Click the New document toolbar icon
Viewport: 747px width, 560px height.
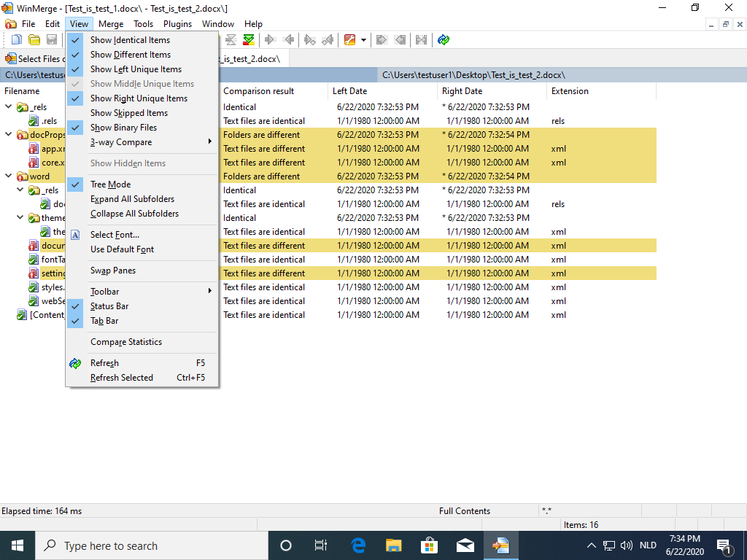(x=17, y=40)
